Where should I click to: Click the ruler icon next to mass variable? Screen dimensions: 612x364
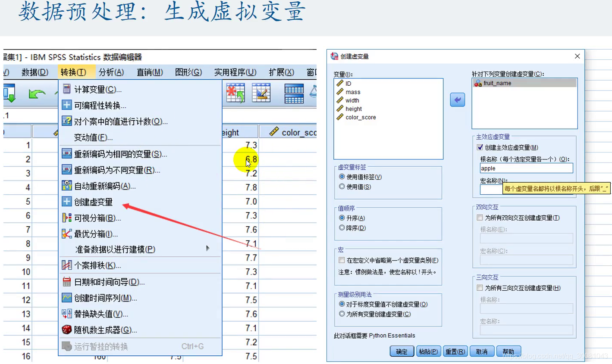(x=340, y=92)
